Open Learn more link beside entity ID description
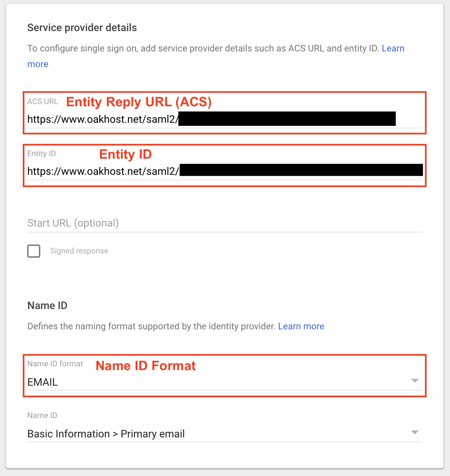The width and height of the screenshot is (450, 476). (x=393, y=48)
